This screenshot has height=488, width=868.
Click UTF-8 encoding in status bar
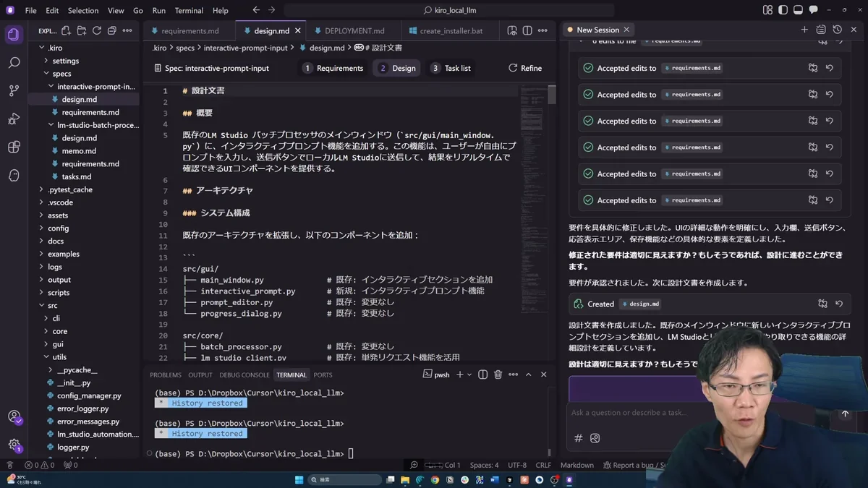tap(517, 465)
